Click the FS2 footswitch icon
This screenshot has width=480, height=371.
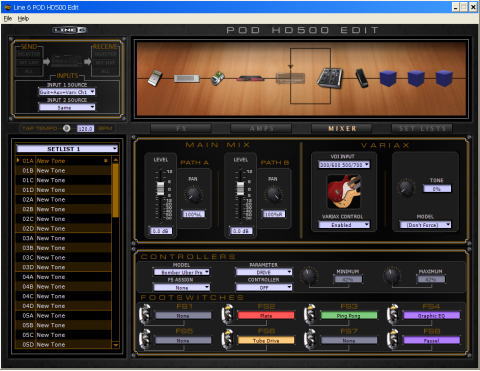click(227, 314)
